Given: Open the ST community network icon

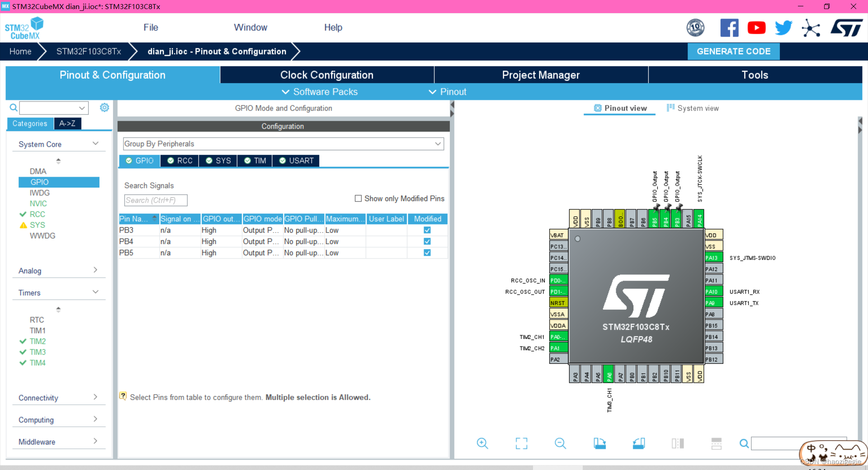Looking at the screenshot, I should tap(811, 28).
